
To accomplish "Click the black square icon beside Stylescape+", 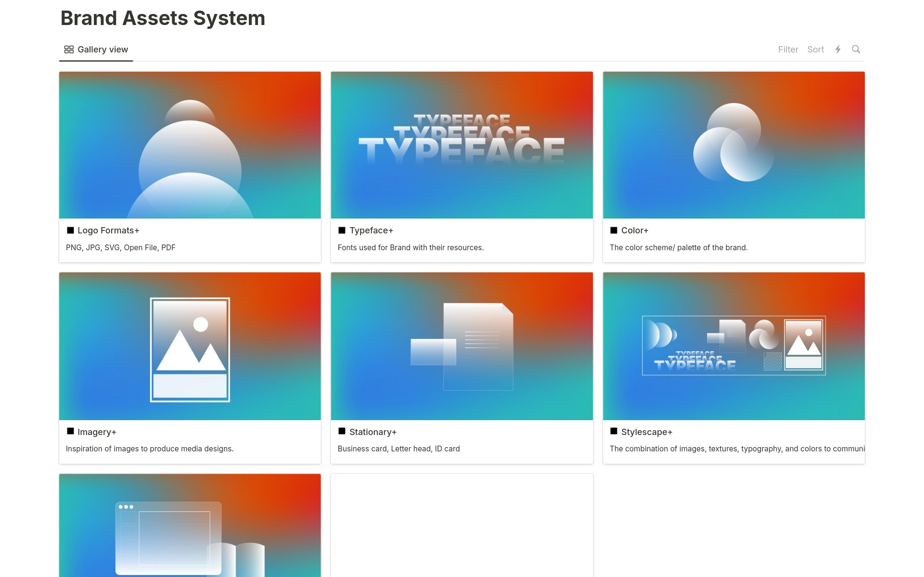I will pos(614,432).
